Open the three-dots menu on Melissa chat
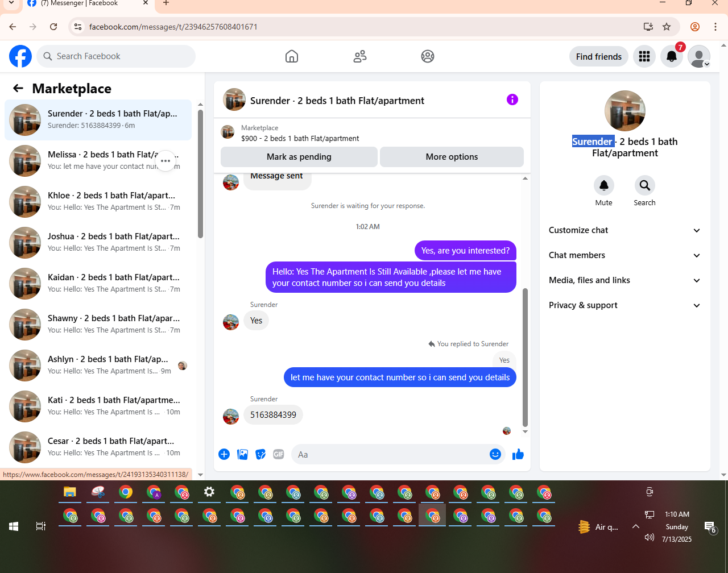 click(166, 161)
